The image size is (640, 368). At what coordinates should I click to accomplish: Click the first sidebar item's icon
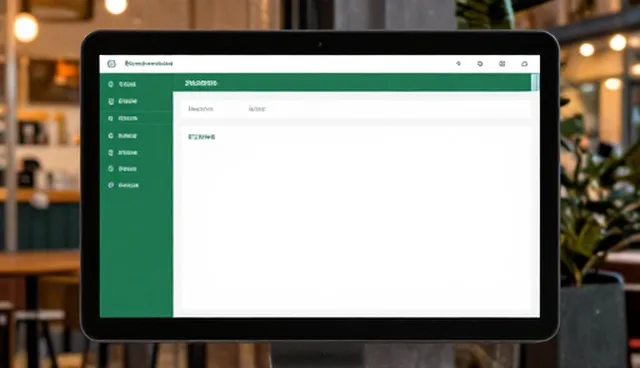click(111, 84)
